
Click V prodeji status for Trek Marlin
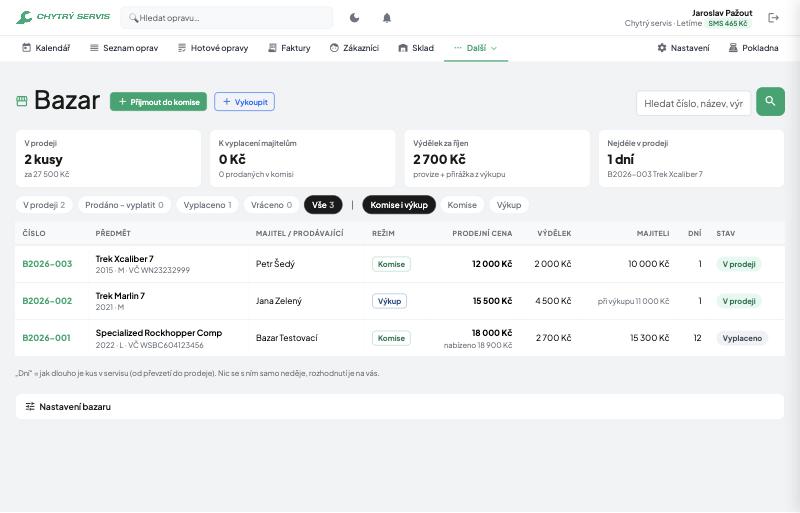coord(739,301)
